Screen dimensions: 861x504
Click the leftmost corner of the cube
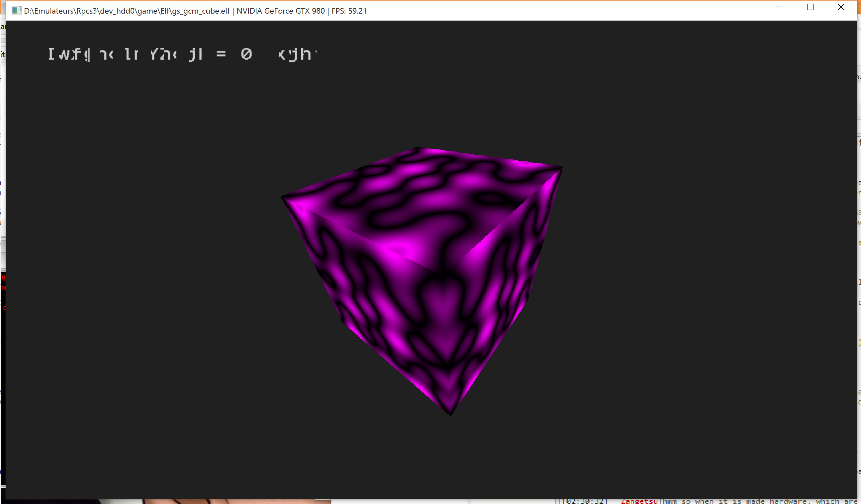(x=283, y=197)
